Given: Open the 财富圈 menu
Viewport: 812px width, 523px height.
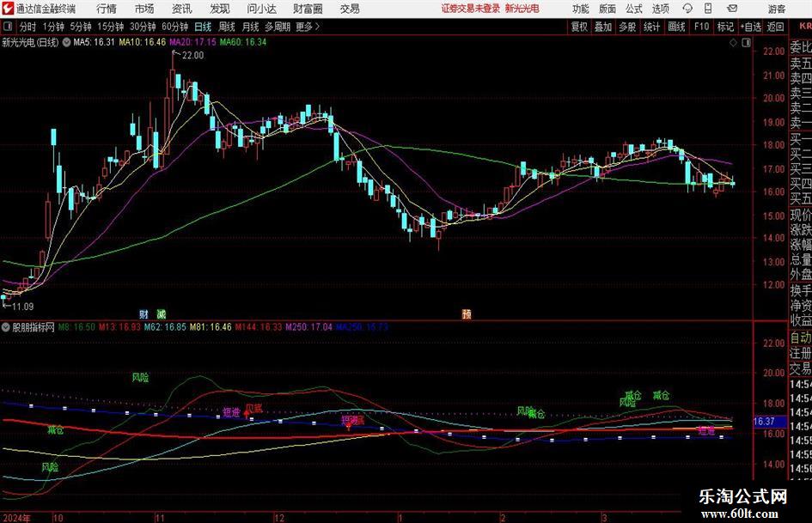Looking at the screenshot, I should click(x=308, y=9).
